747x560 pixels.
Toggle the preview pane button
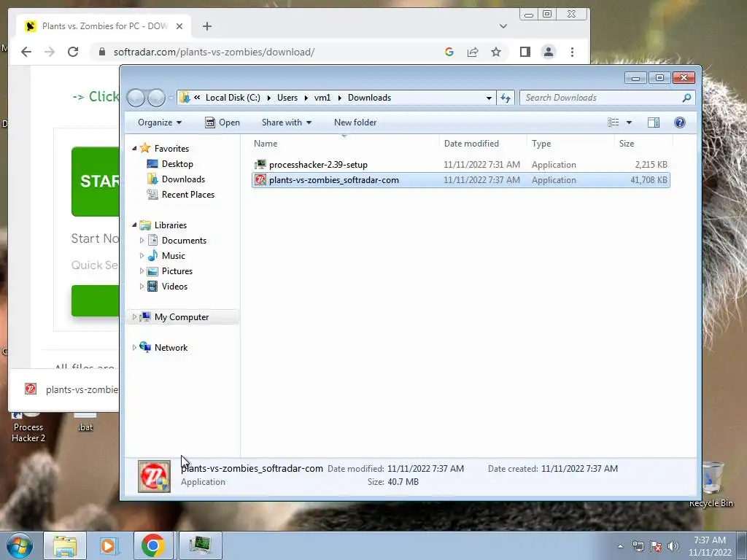pos(654,122)
